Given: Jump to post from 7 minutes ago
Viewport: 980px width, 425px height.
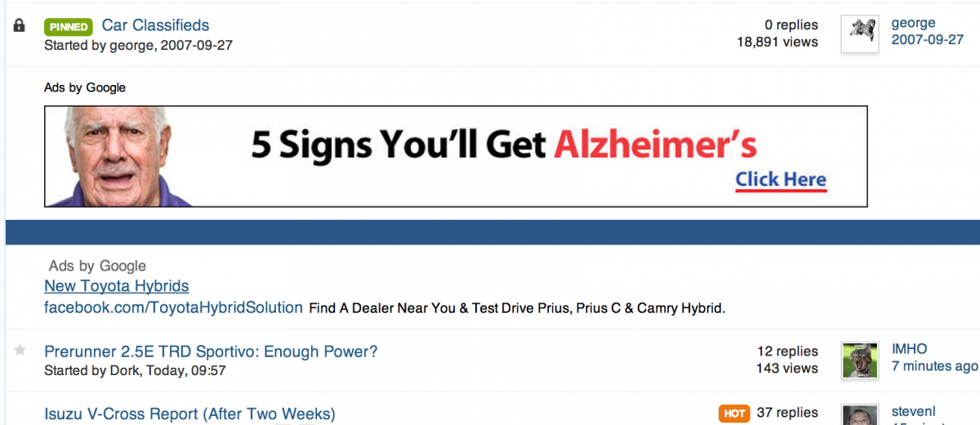Looking at the screenshot, I should pos(934,365).
